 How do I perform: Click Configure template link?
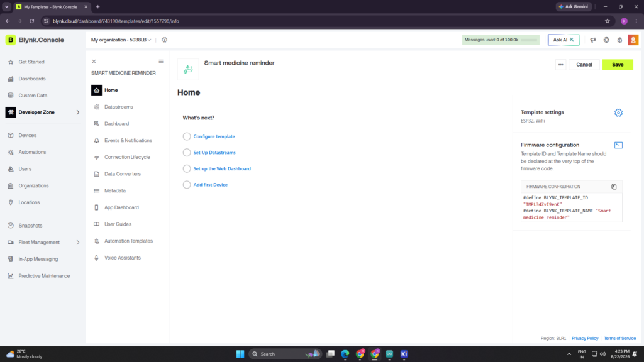(214, 136)
